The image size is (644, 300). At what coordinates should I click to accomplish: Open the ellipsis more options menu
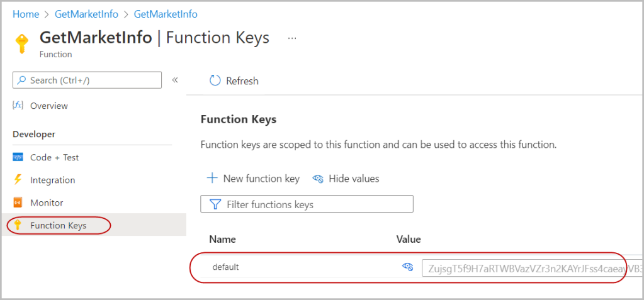(x=292, y=38)
